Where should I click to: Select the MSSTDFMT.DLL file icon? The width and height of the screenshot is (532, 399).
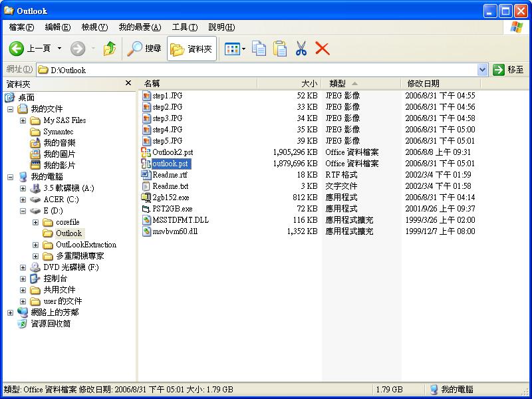point(146,220)
